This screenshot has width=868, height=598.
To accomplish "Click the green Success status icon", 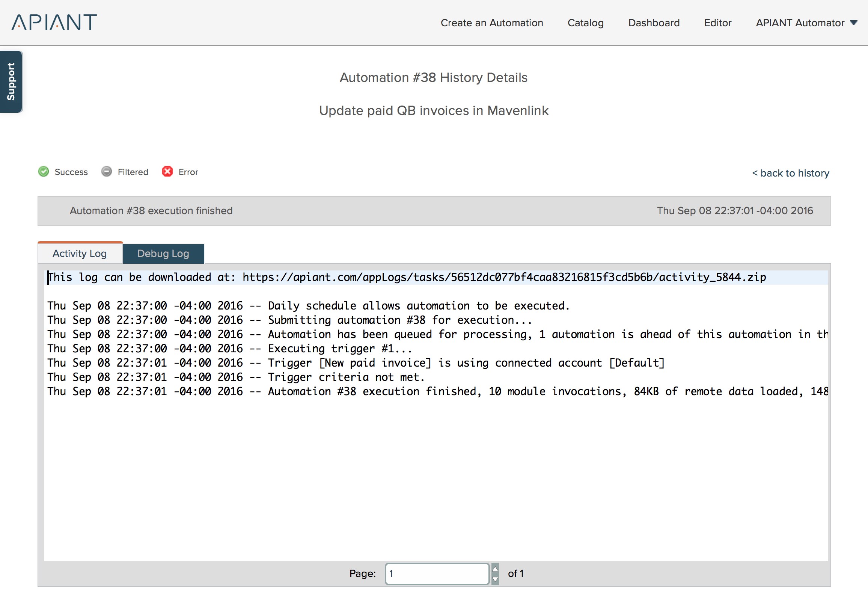I will click(x=44, y=171).
